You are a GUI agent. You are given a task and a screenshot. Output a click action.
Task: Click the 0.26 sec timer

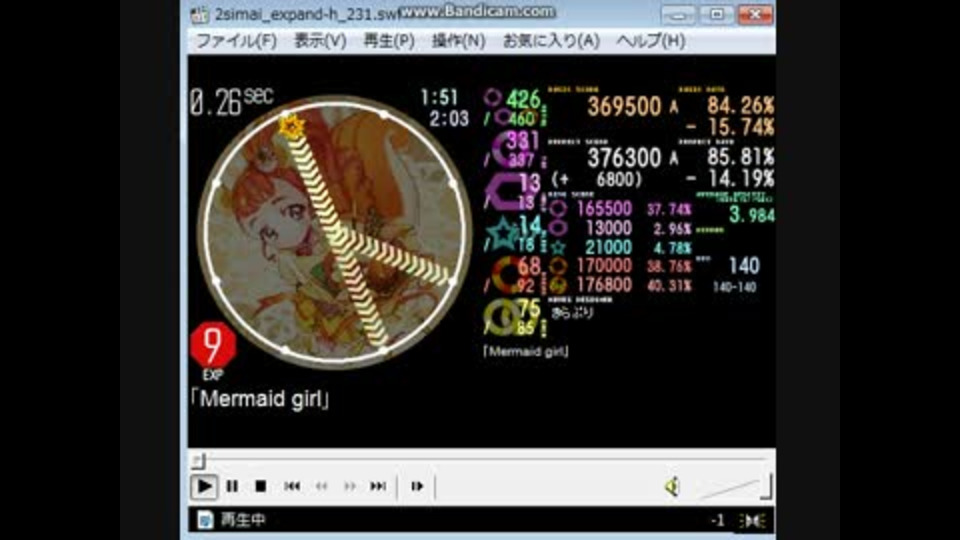[x=231, y=102]
